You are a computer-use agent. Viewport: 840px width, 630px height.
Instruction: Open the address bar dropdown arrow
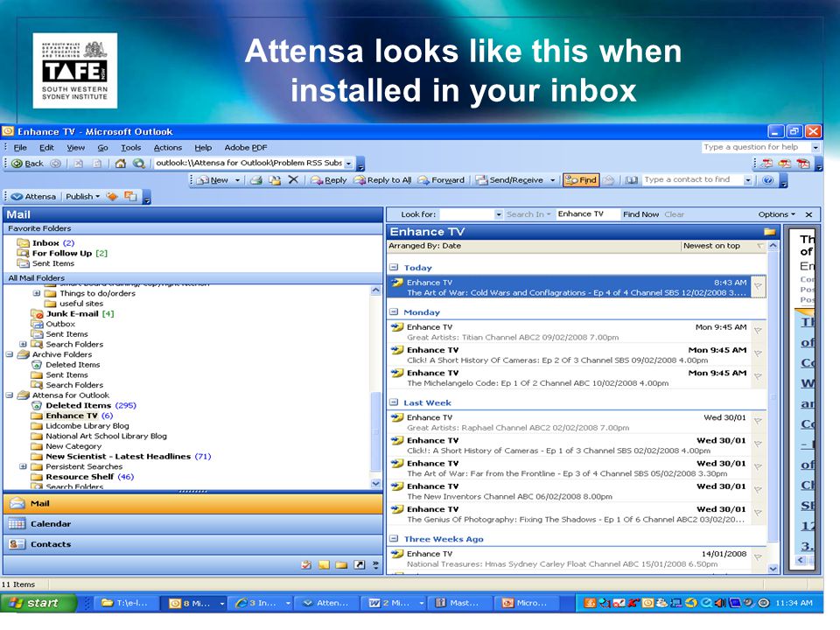(x=348, y=164)
